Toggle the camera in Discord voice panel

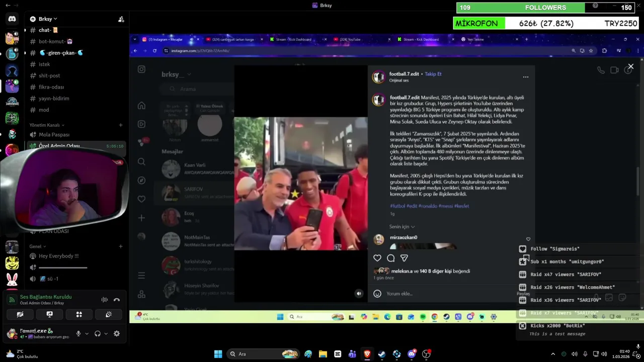click(x=20, y=314)
